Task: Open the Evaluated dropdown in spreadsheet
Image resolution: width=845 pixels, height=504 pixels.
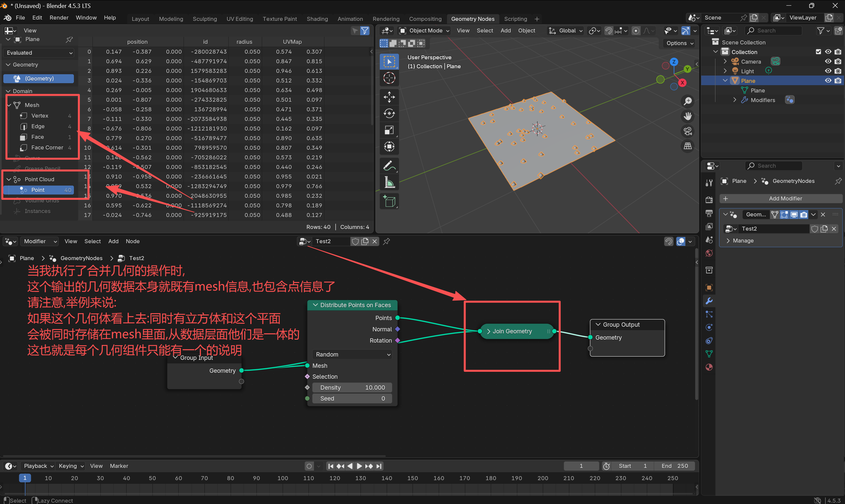Action: (39, 53)
